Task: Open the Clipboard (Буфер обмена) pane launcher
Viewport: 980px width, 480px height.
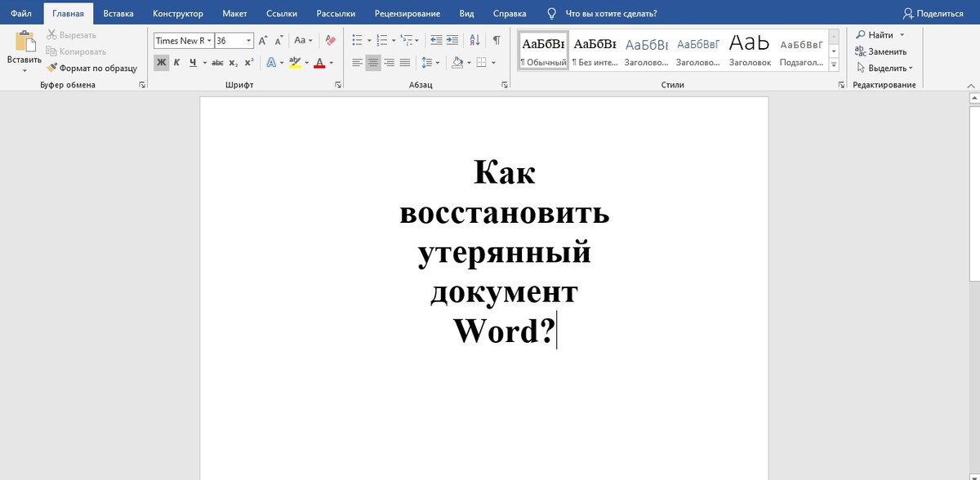Action: tap(142, 85)
